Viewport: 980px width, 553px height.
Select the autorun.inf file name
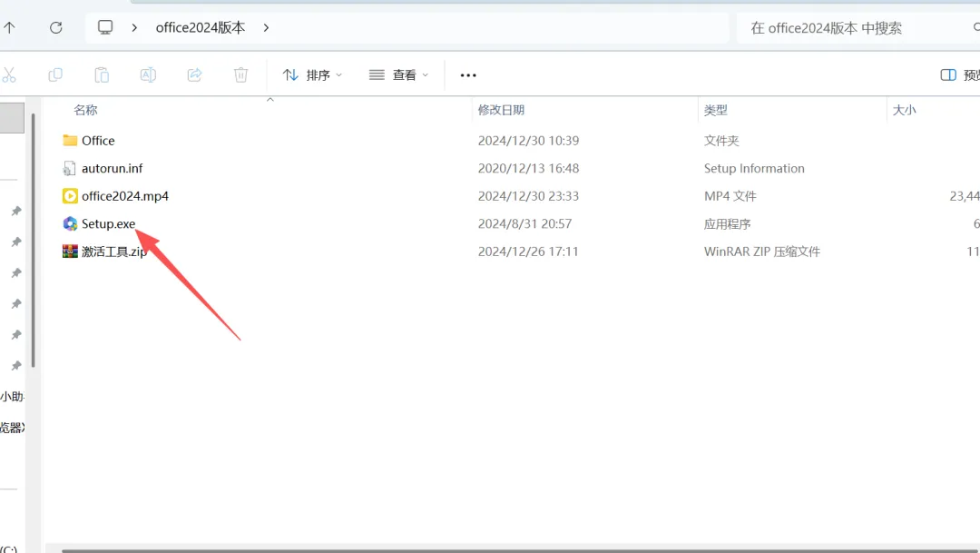coord(112,168)
